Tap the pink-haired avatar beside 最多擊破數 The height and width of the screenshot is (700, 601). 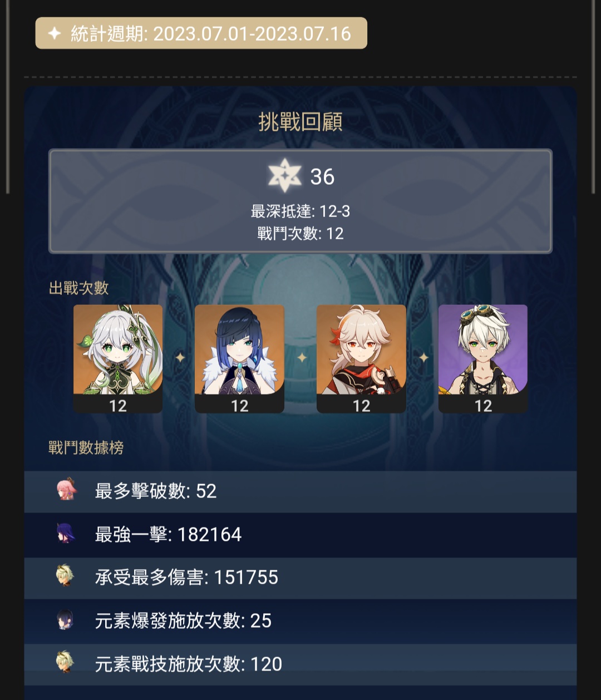66,490
